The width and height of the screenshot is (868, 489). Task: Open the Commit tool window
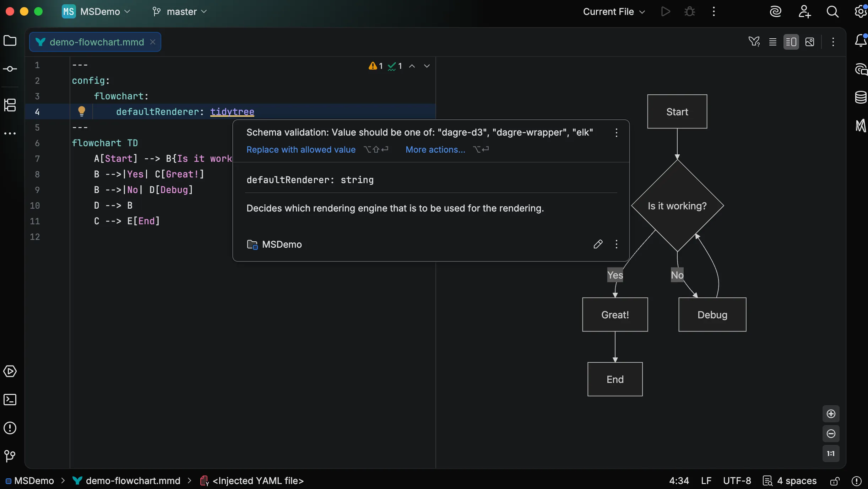pyautogui.click(x=10, y=68)
